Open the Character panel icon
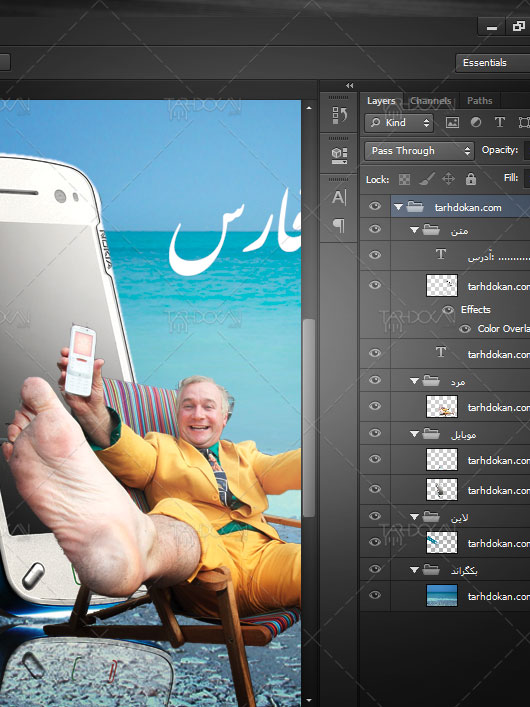Screen dimensions: 530x707 [339, 197]
